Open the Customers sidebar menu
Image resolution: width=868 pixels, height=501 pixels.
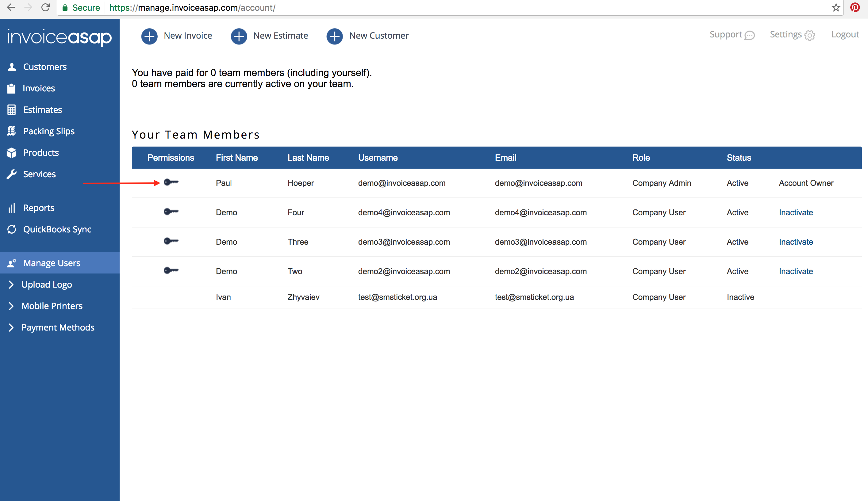tap(45, 67)
